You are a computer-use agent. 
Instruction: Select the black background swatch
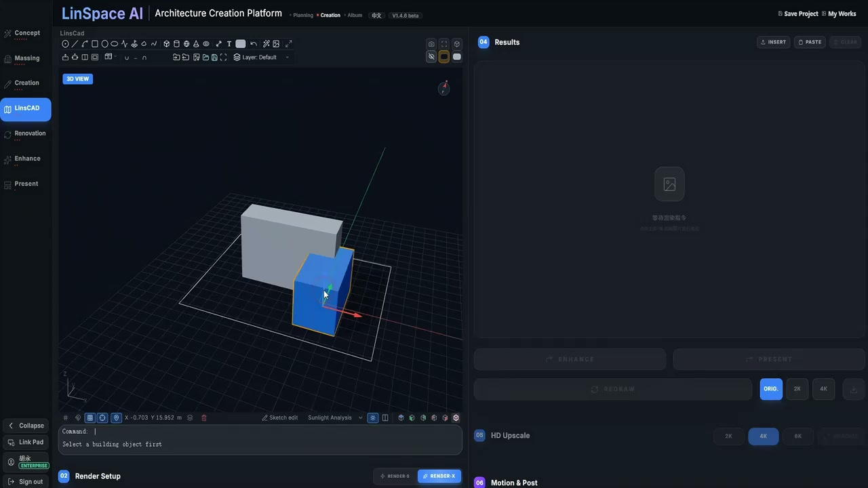(444, 57)
